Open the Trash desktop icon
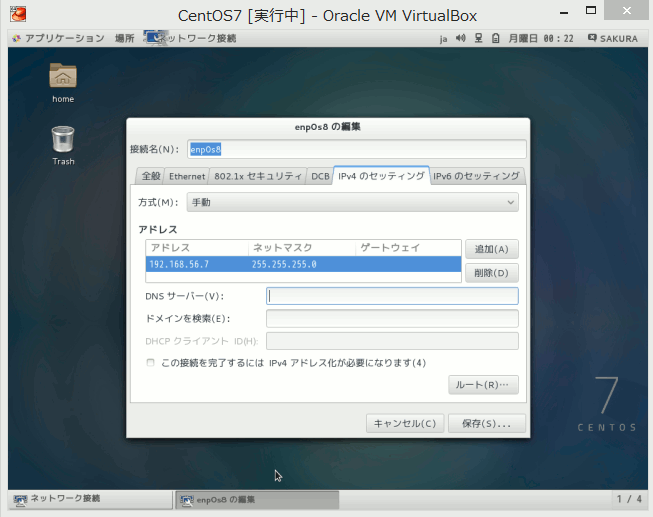The image size is (653, 517). coord(63,139)
